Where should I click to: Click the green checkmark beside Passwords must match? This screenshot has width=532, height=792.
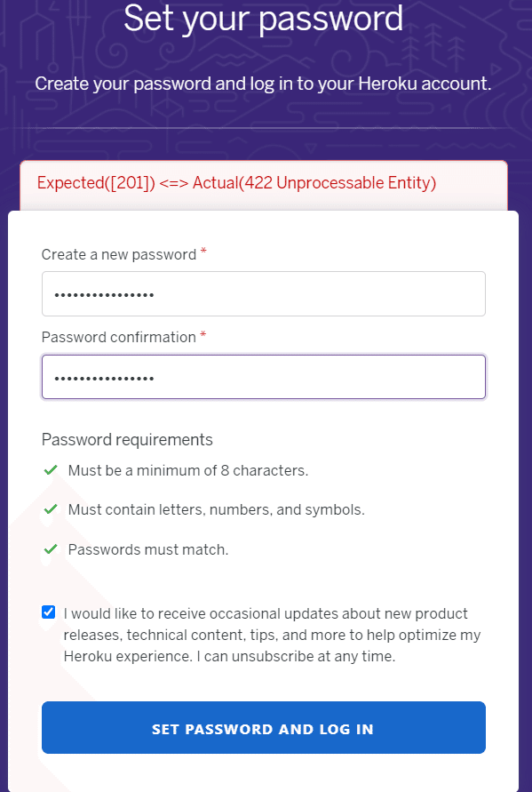[x=51, y=549]
